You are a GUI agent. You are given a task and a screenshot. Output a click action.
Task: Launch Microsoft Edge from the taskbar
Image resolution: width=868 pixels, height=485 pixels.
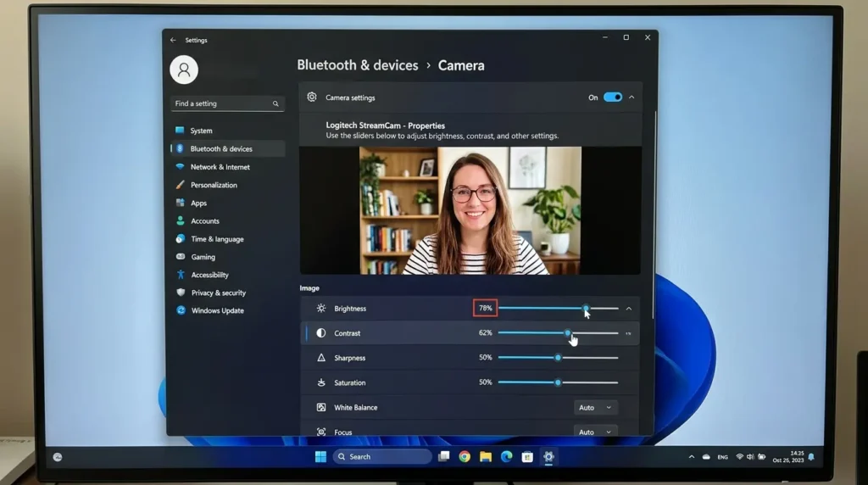[507, 456]
